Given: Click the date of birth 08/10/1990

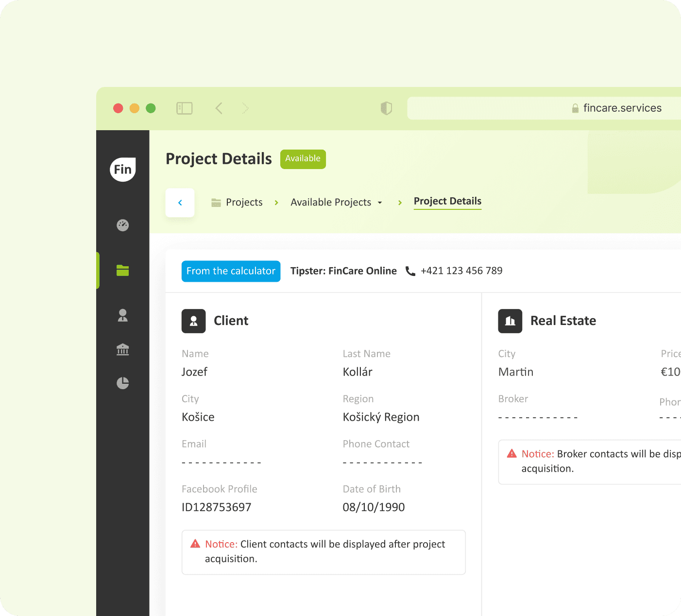Looking at the screenshot, I should click(374, 508).
